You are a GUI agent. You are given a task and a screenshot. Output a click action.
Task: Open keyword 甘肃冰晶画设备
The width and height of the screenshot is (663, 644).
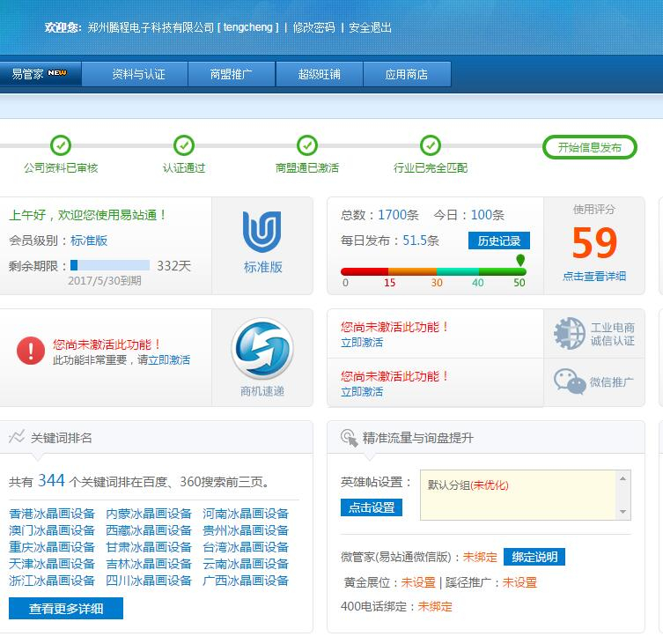point(149,547)
